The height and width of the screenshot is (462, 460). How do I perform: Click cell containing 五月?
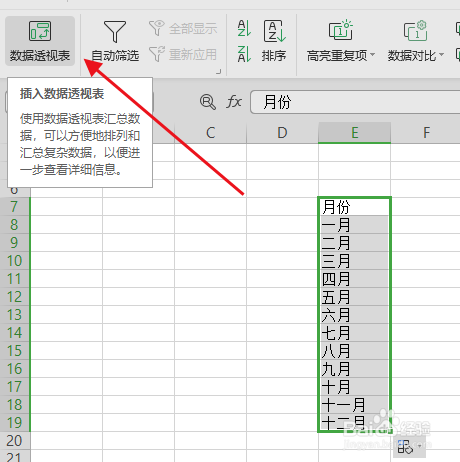coord(354,297)
